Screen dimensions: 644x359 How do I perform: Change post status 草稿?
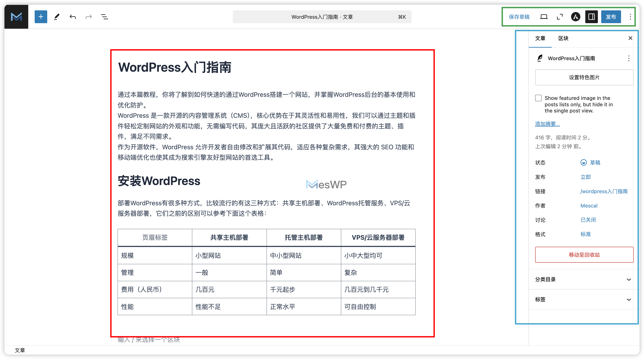pyautogui.click(x=595, y=163)
